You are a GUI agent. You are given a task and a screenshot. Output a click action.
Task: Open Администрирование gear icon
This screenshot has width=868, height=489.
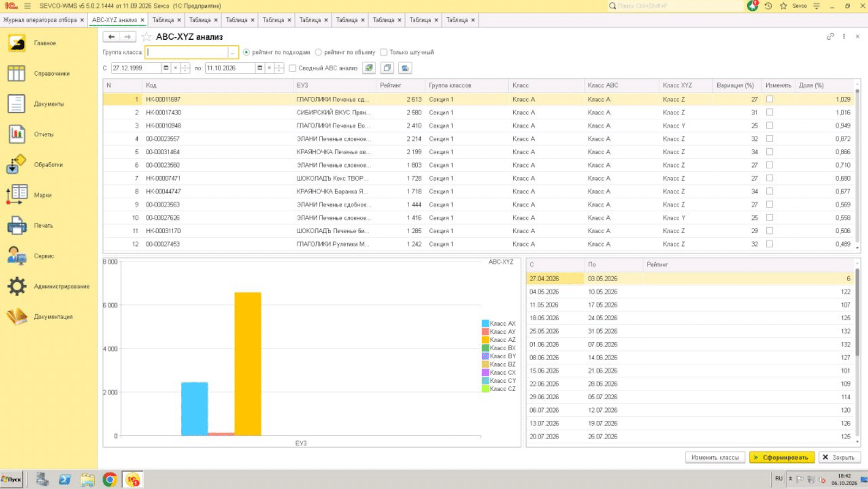click(x=16, y=286)
